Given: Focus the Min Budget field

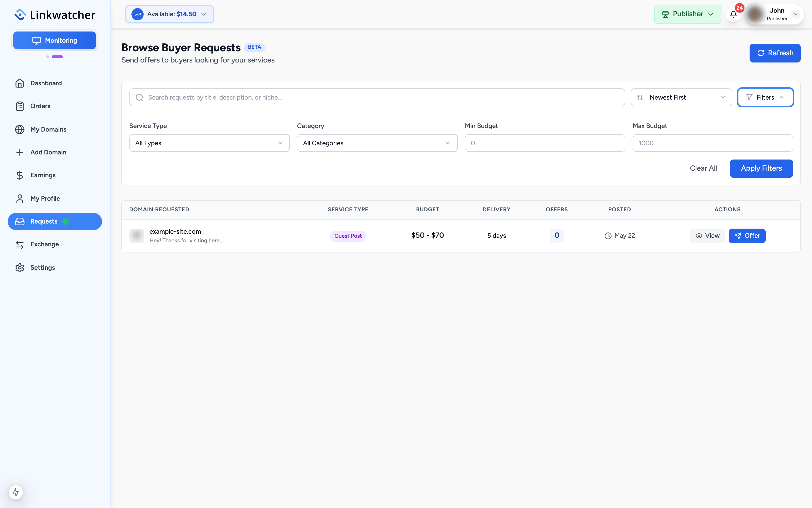Looking at the screenshot, I should pos(545,143).
